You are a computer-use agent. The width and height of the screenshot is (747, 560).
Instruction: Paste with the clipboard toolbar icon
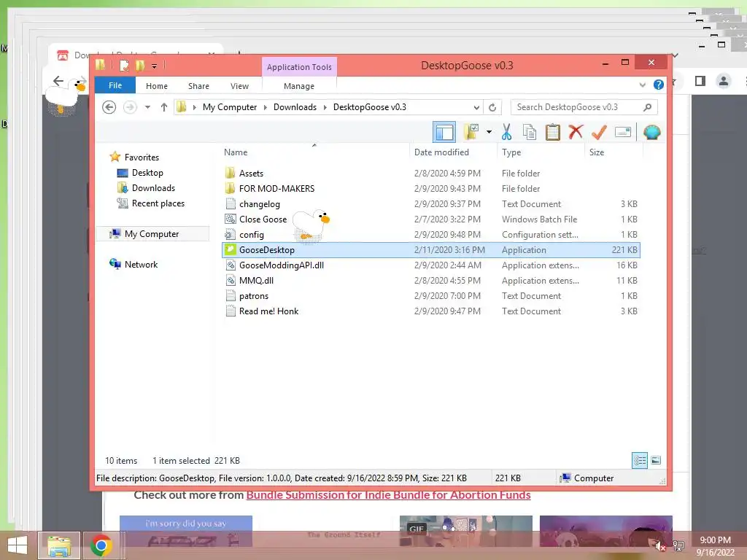pyautogui.click(x=553, y=132)
